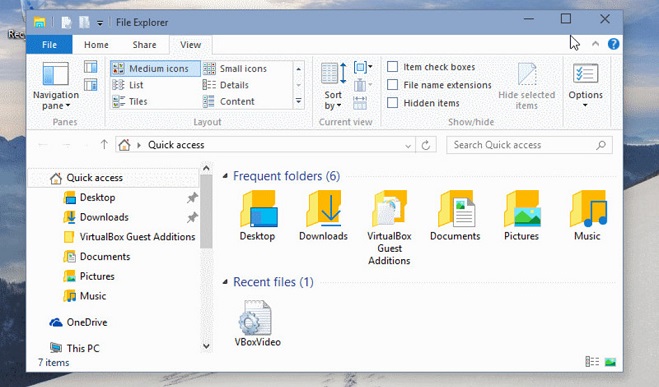Select the VBoxVideo recent file
The image size is (659, 387).
coord(257,324)
